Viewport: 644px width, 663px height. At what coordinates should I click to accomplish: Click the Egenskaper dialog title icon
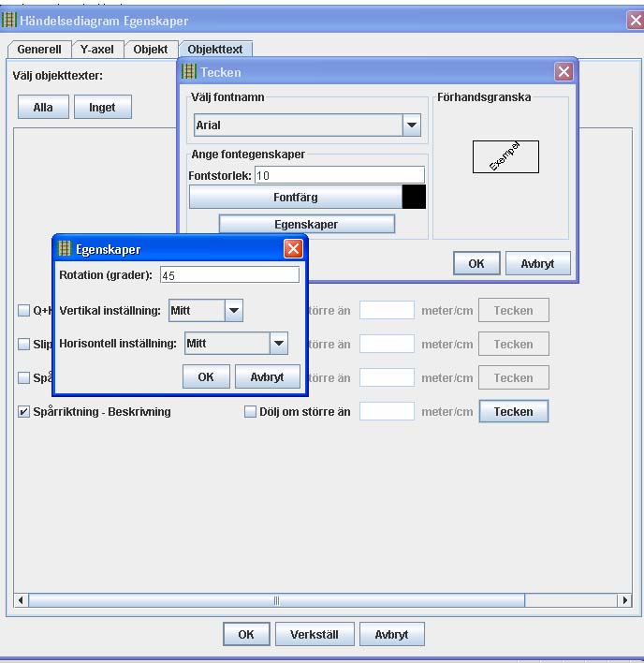click(65, 249)
